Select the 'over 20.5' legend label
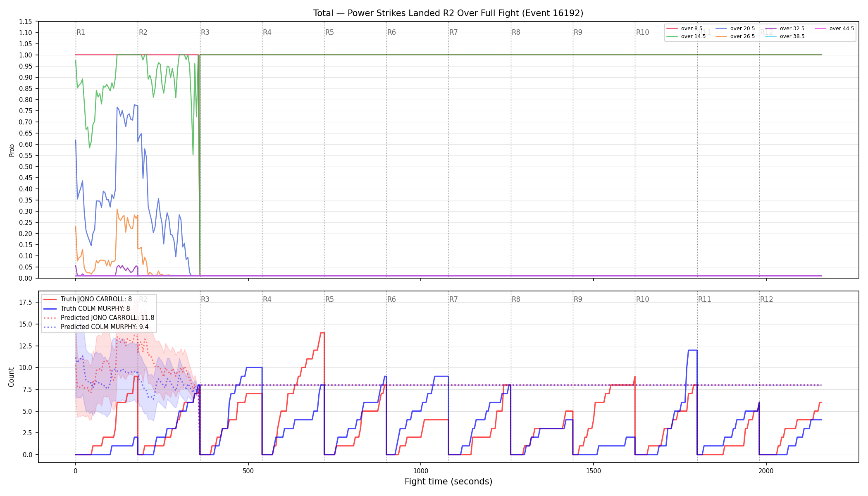This screenshot has height=496, width=868. tap(742, 29)
